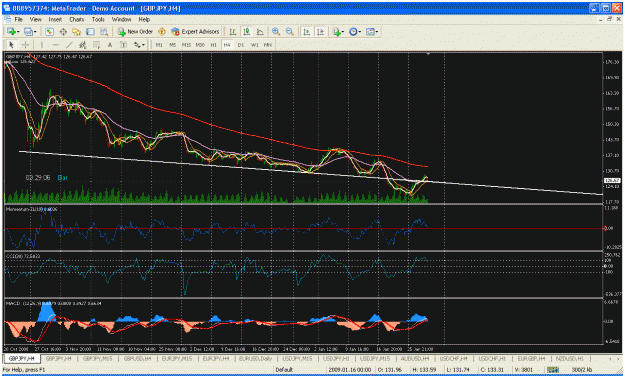The height and width of the screenshot is (376, 625).
Task: Switch to the EURGBP,H4 chart tab
Action: click(530, 358)
